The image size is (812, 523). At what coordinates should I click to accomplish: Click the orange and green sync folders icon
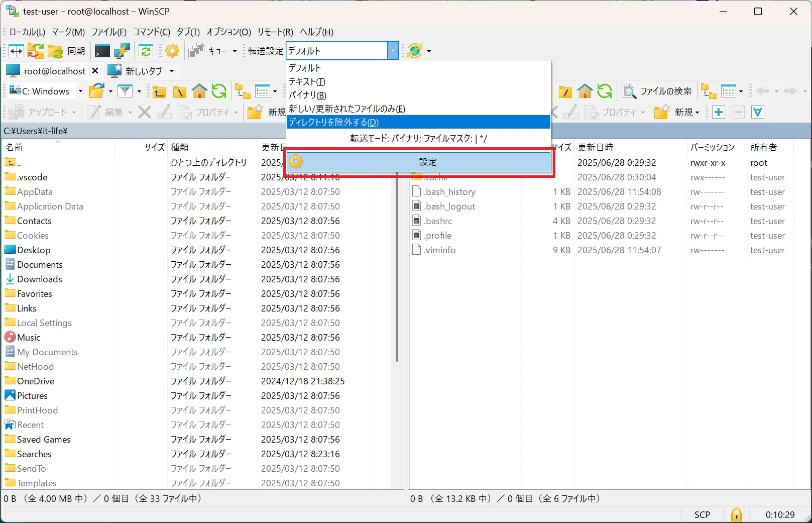click(x=35, y=51)
